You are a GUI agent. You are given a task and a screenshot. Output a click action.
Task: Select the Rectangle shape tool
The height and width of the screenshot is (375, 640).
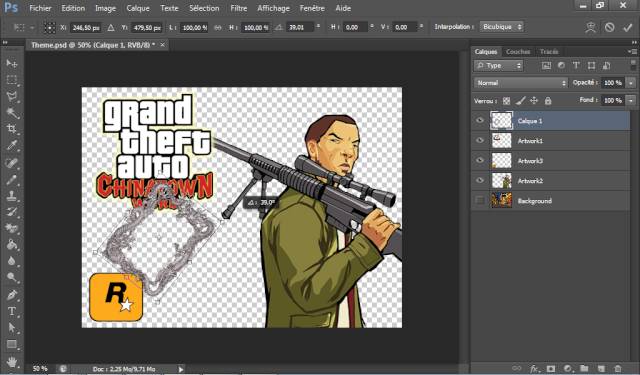pos(12,344)
